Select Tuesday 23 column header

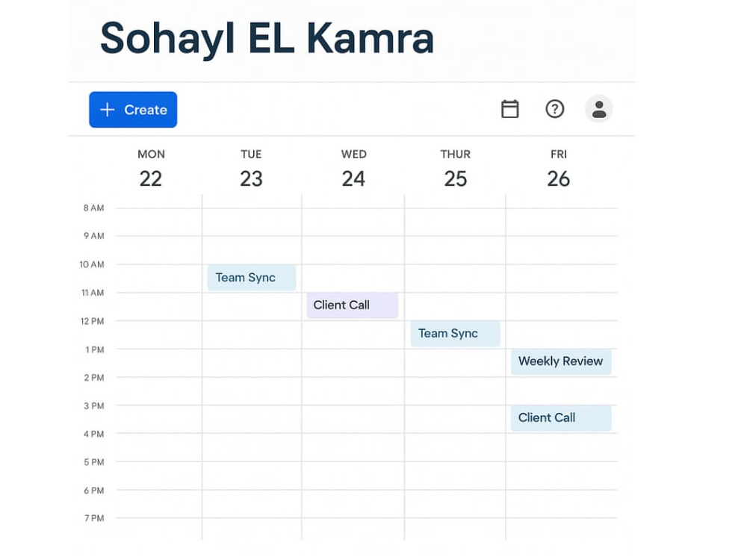click(251, 169)
